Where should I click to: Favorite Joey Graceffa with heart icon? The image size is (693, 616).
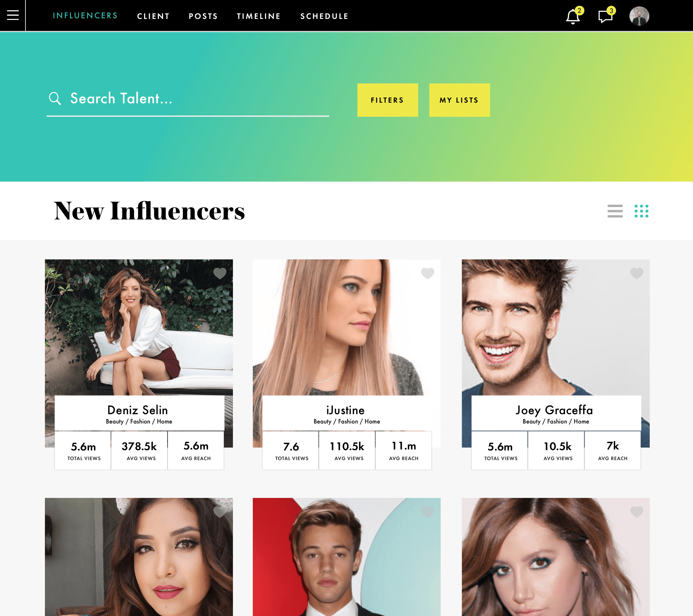point(637,273)
